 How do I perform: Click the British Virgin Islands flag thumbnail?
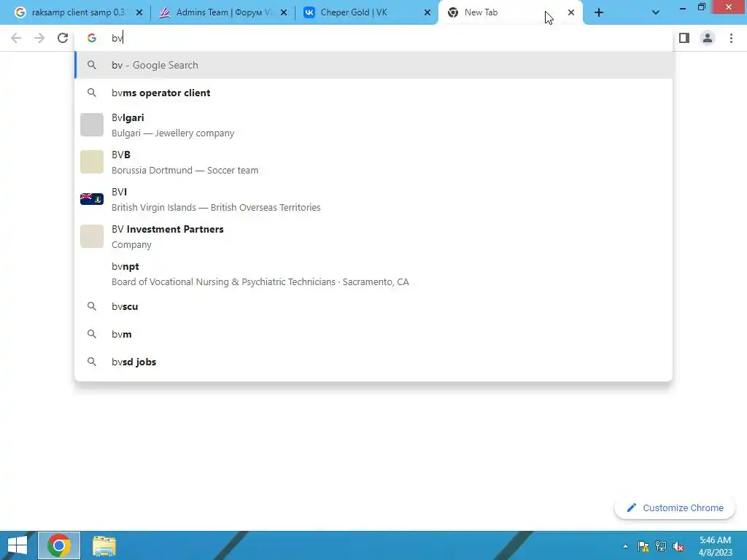pos(92,199)
